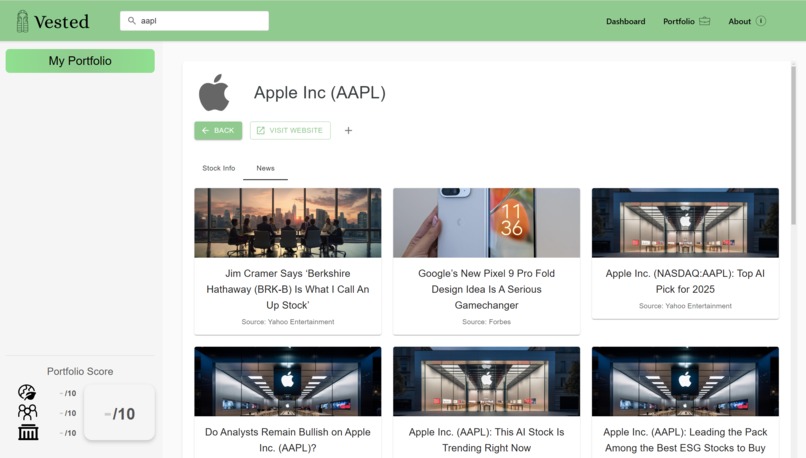Click the Portfolio briefcase icon
Screen dimensions: 806x458
click(x=704, y=21)
